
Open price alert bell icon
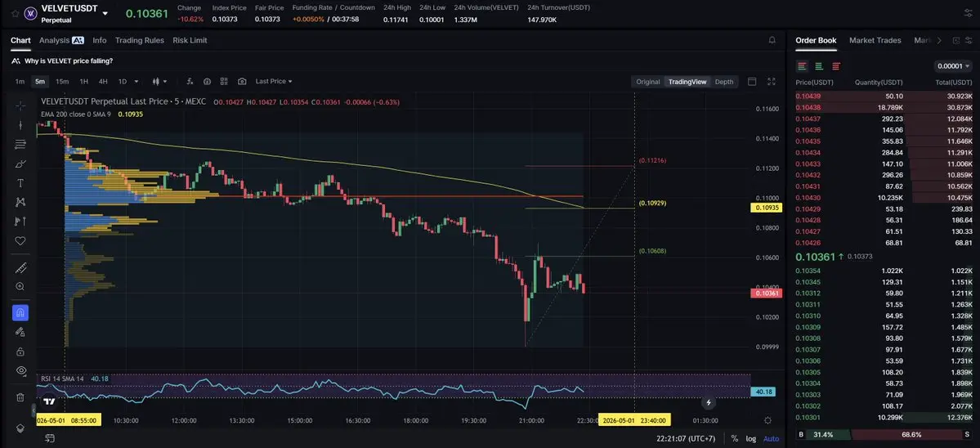772,40
